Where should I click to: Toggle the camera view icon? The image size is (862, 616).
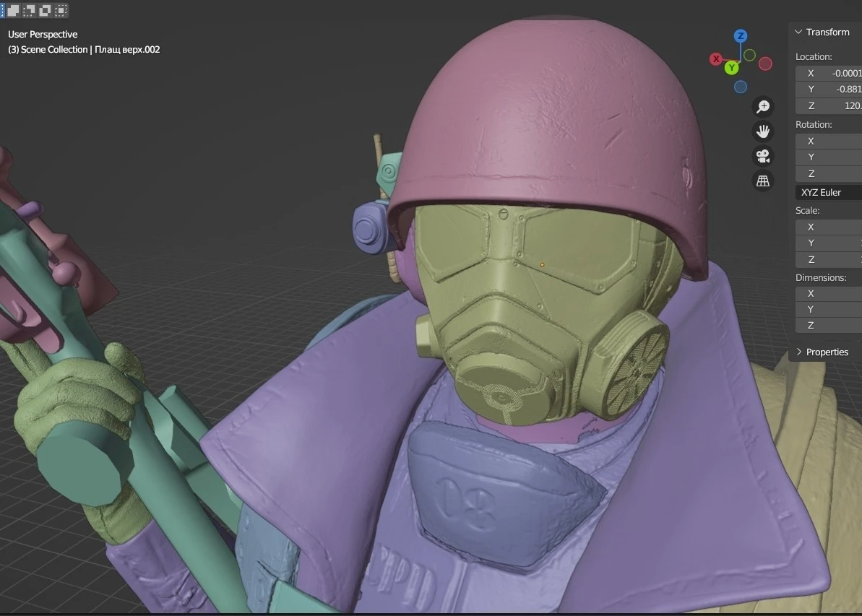[763, 156]
